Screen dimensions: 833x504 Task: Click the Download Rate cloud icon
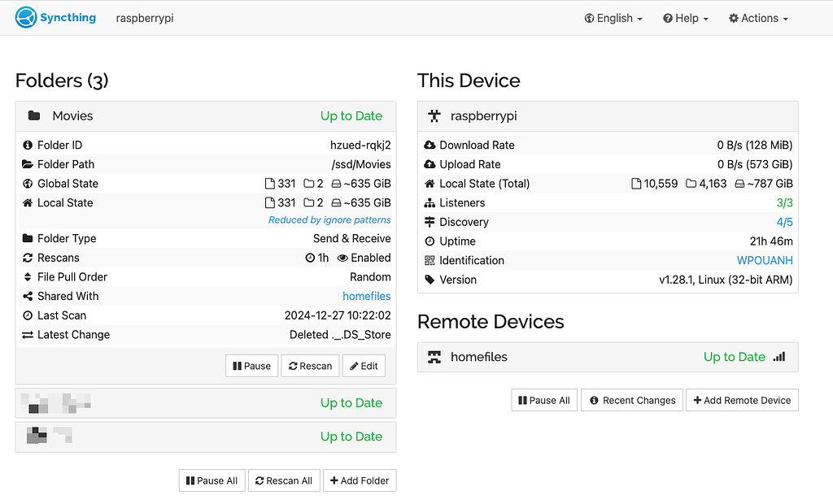pyautogui.click(x=430, y=146)
